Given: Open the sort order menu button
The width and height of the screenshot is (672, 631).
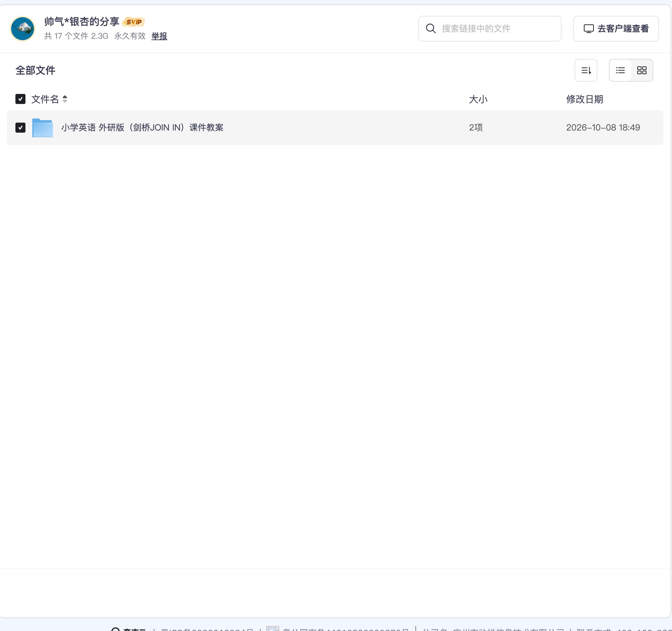Looking at the screenshot, I should click(586, 70).
